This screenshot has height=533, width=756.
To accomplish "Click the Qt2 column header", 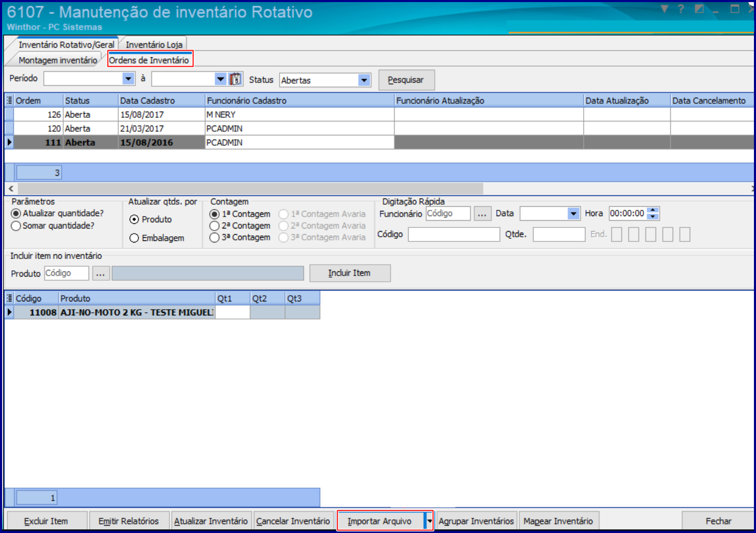I will click(x=267, y=298).
